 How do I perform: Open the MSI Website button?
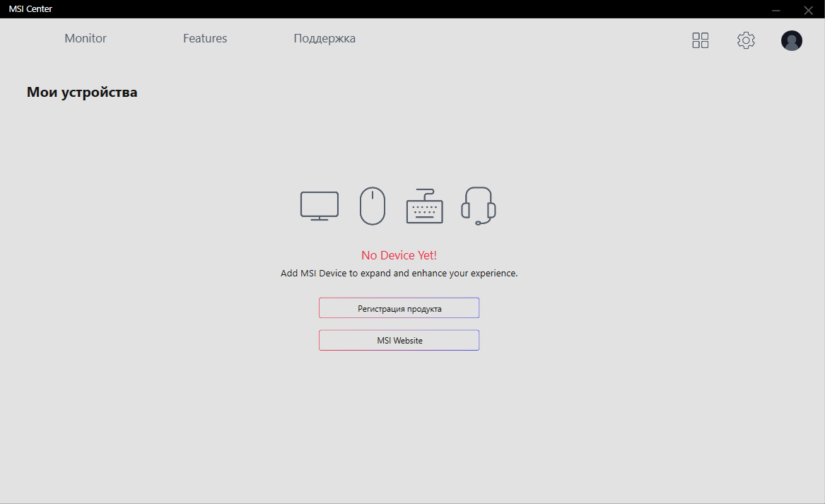399,341
